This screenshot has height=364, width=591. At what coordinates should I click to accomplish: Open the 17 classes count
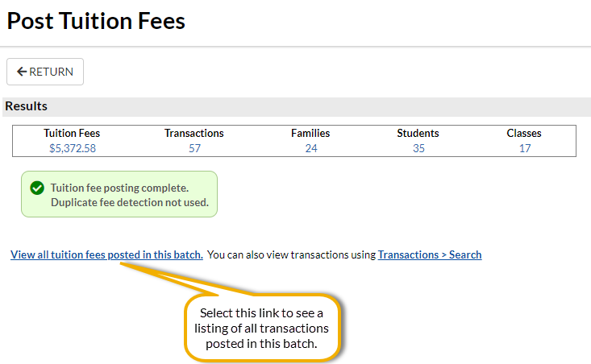(524, 148)
